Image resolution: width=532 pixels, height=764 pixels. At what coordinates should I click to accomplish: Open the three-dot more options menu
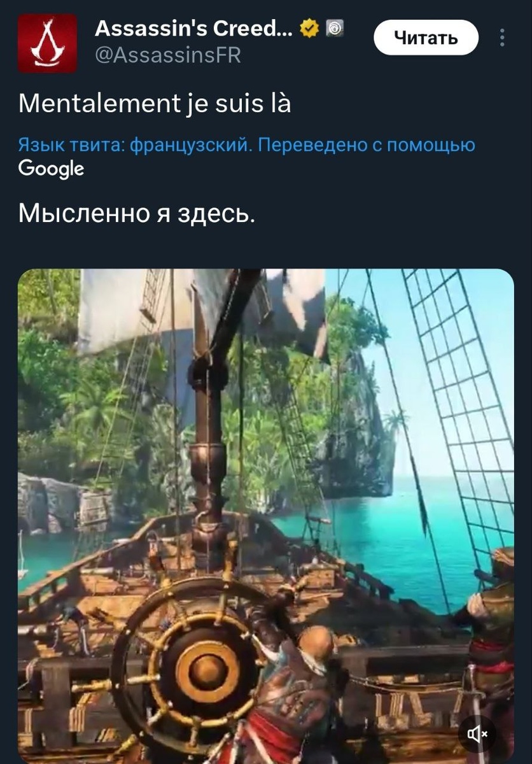502,38
